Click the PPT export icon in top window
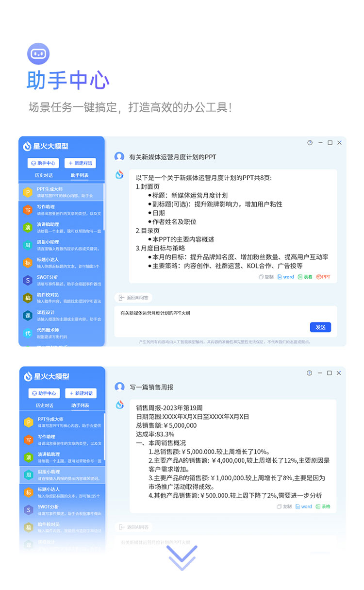This screenshot has height=590, width=364. [x=323, y=277]
